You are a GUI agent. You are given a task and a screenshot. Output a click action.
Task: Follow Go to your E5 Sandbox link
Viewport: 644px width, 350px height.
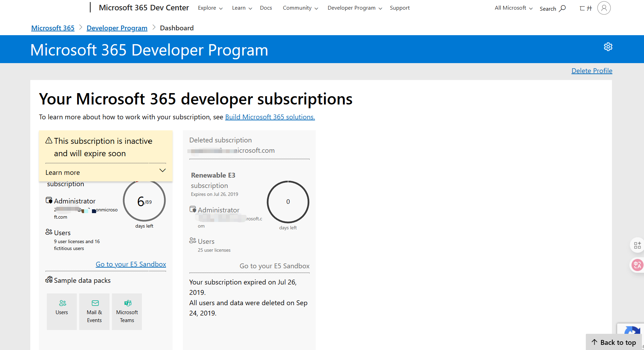click(x=131, y=264)
